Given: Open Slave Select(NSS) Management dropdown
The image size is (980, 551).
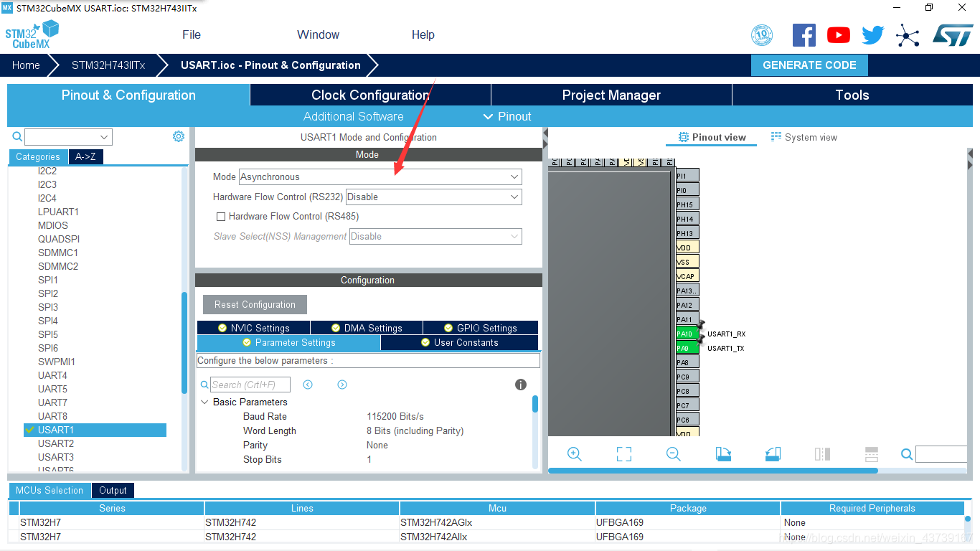Looking at the screenshot, I should pyautogui.click(x=435, y=236).
